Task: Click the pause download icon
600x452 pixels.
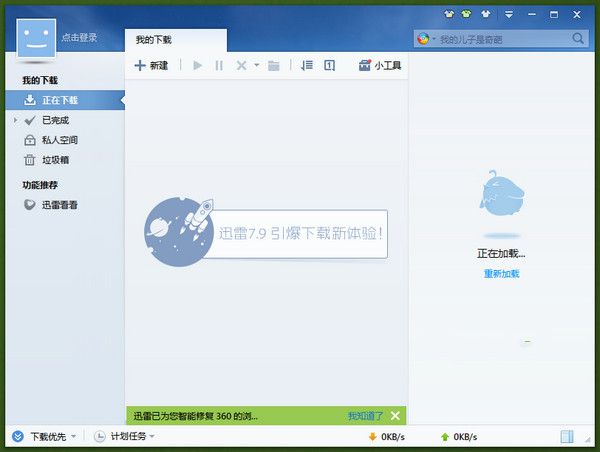Action: point(219,65)
